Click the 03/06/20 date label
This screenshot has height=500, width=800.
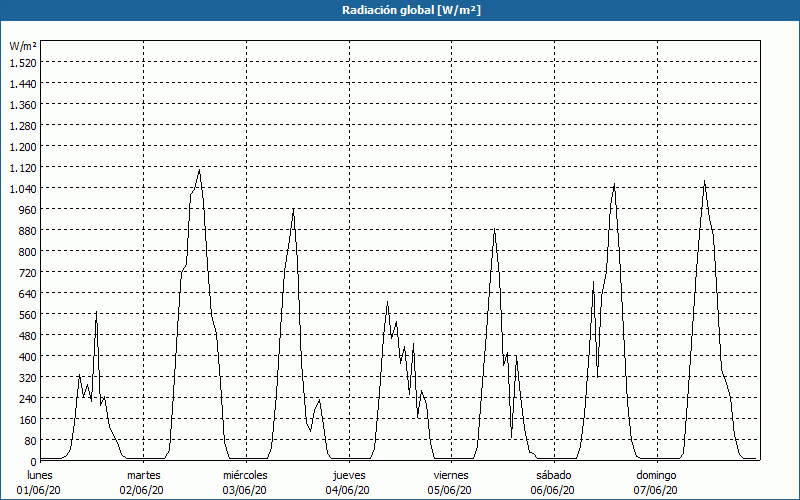(244, 491)
